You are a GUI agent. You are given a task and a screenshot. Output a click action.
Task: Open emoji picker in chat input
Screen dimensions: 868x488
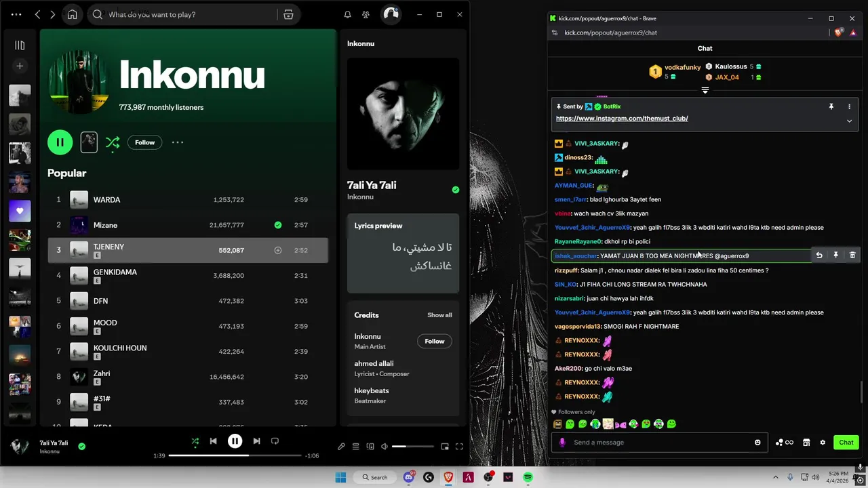[x=757, y=443]
